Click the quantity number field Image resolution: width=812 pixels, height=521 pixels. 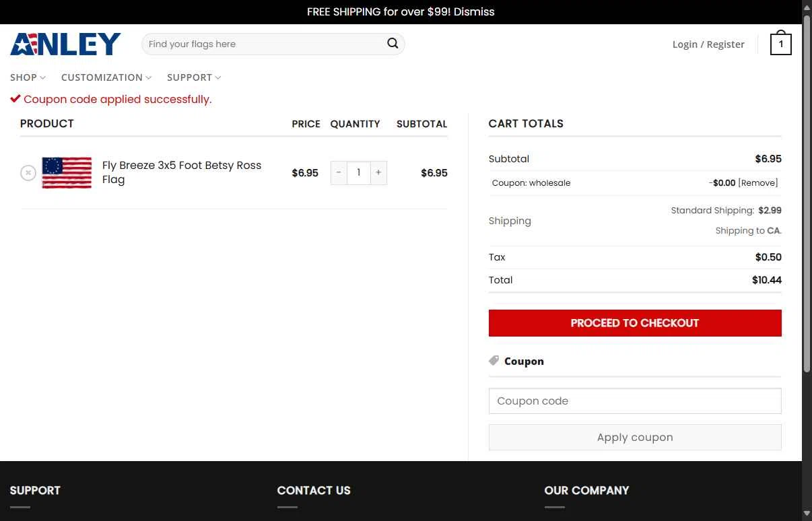359,173
